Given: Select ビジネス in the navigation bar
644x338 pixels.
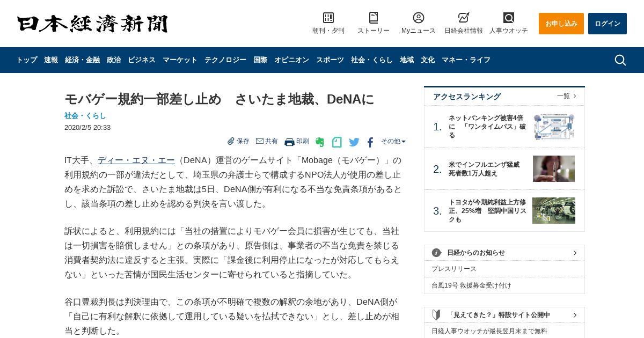Looking at the screenshot, I should tap(142, 60).
